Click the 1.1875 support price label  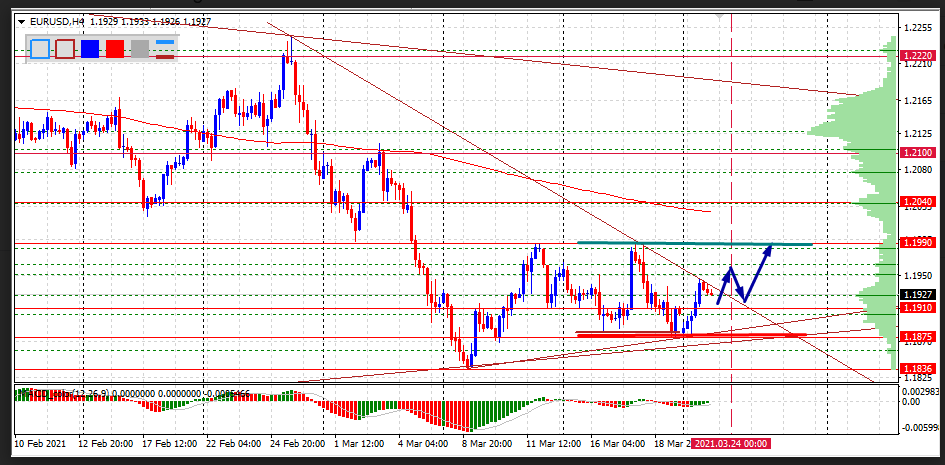[x=917, y=337]
